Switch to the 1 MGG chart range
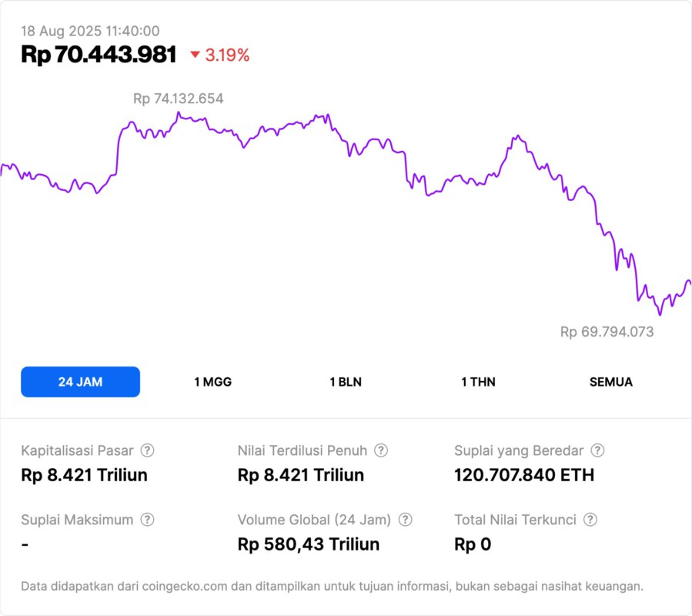This screenshot has width=692, height=616. point(212,382)
